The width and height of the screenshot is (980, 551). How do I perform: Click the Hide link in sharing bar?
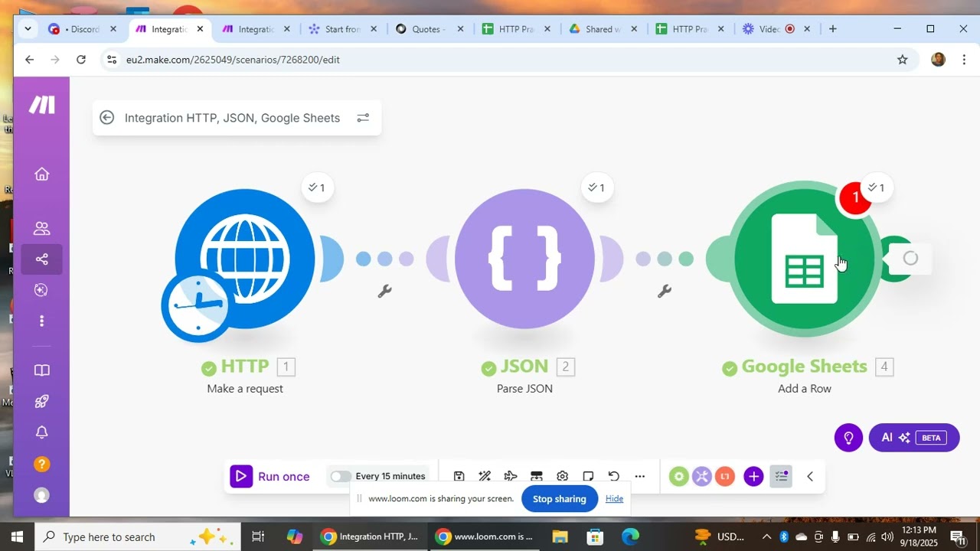[614, 499]
